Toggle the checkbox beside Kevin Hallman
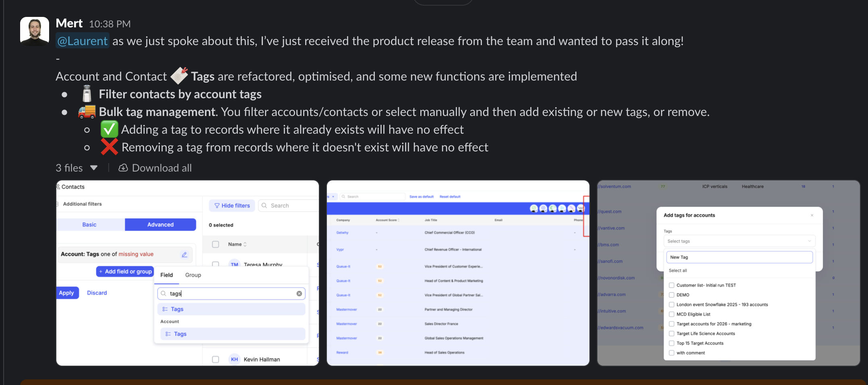Viewport: 868px width, 385px height. (x=216, y=359)
